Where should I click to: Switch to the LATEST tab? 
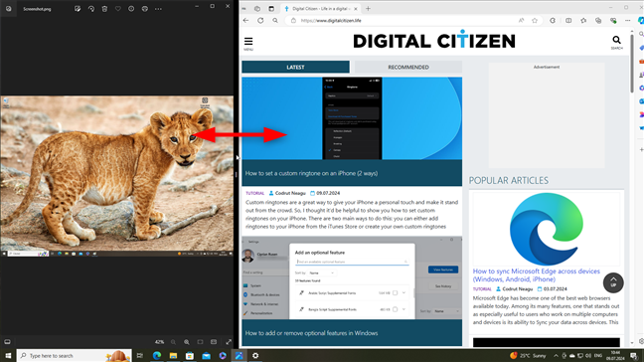point(296,67)
